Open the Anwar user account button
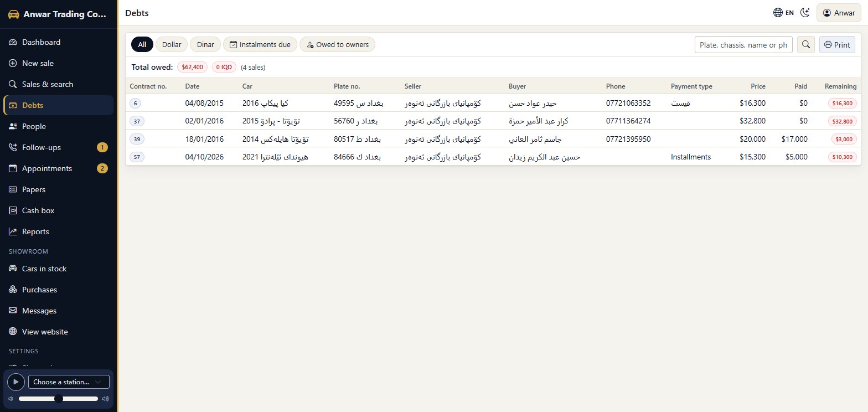 (x=839, y=13)
